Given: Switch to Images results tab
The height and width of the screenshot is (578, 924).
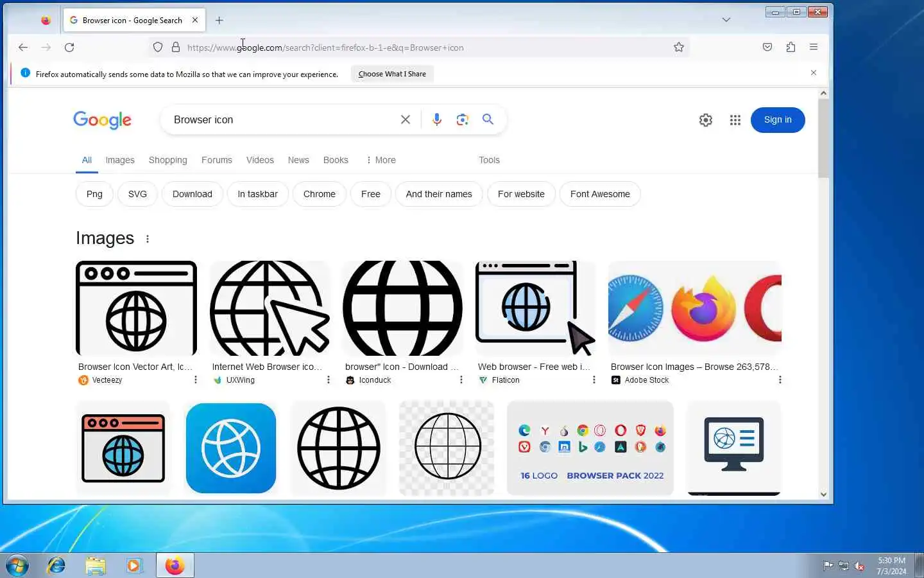Looking at the screenshot, I should pos(120,160).
